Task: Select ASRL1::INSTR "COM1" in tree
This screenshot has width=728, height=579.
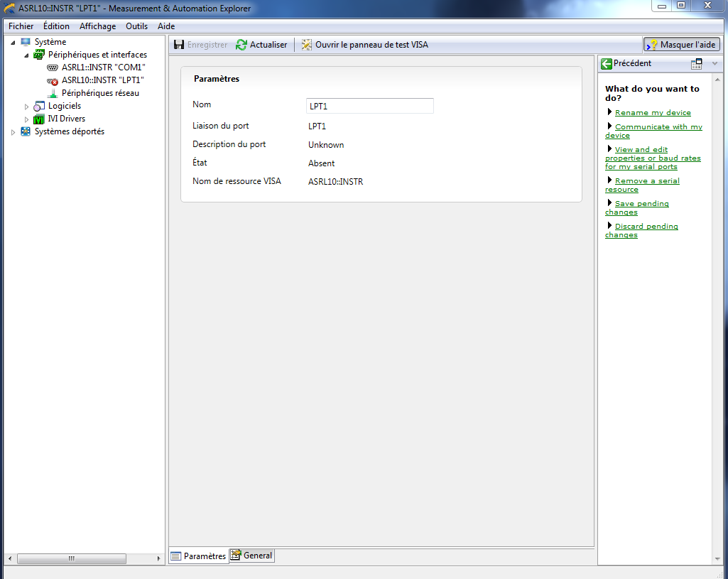Action: 103,67
